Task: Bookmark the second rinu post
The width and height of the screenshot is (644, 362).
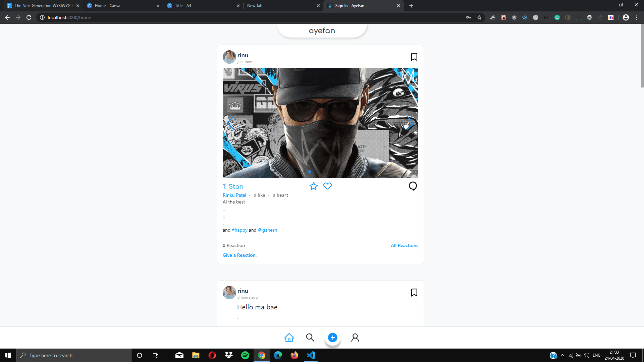Action: [x=414, y=293]
